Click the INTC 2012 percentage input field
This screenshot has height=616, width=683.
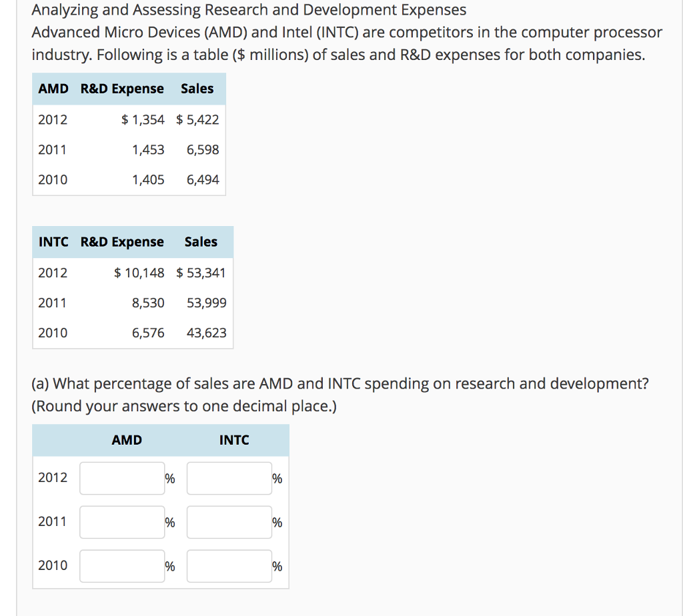point(229,478)
